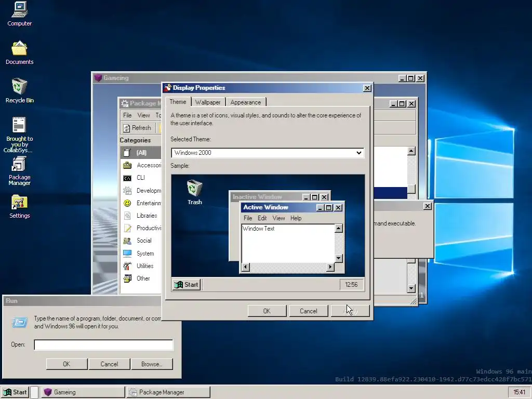Click Cancel in the Run dialog
Screen dimensions: 532x399
tap(109, 364)
